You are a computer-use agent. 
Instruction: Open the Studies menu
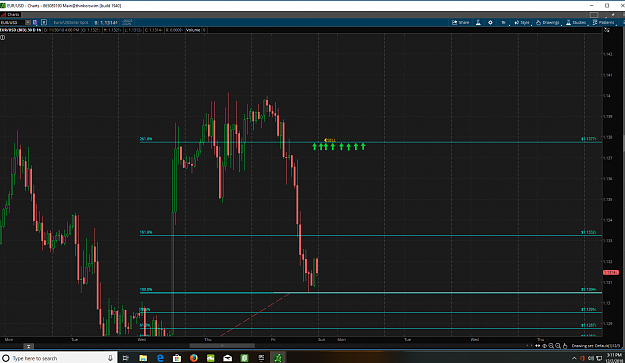576,23
